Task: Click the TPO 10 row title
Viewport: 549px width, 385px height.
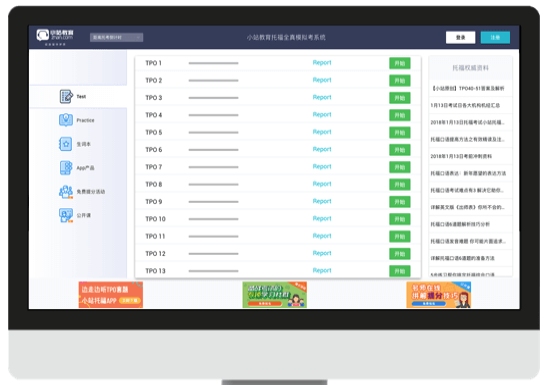Action: pos(155,219)
